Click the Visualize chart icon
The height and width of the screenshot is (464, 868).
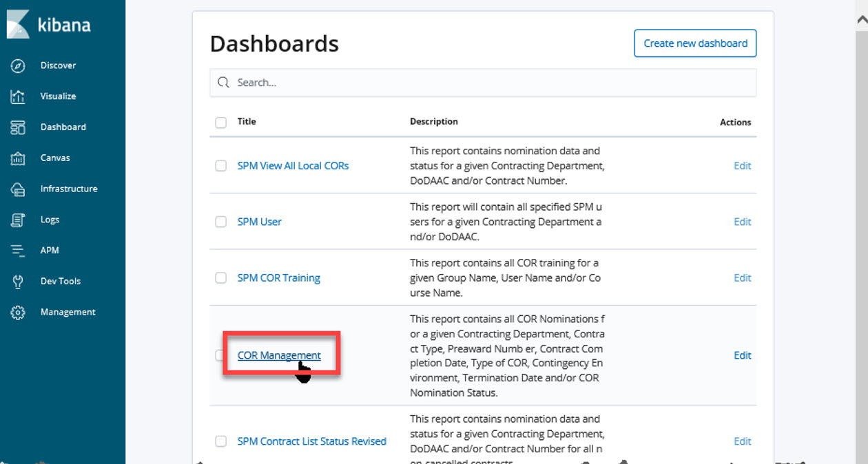(18, 96)
